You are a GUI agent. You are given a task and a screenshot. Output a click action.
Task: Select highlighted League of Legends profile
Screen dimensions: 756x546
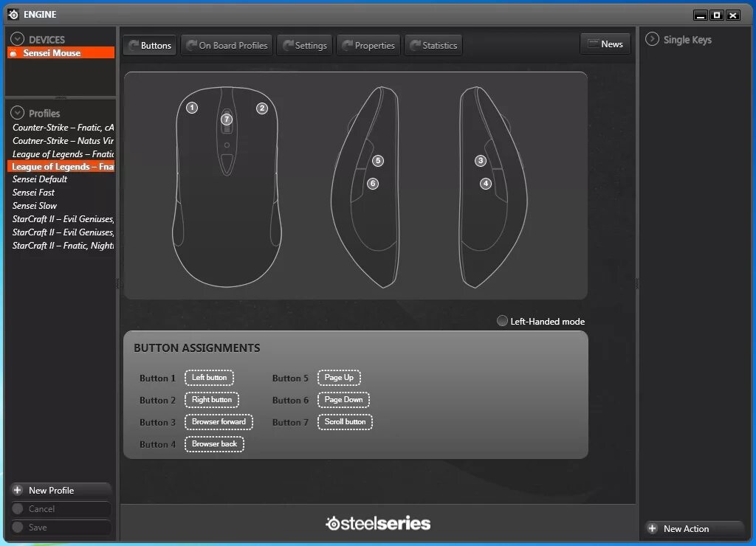(61, 166)
